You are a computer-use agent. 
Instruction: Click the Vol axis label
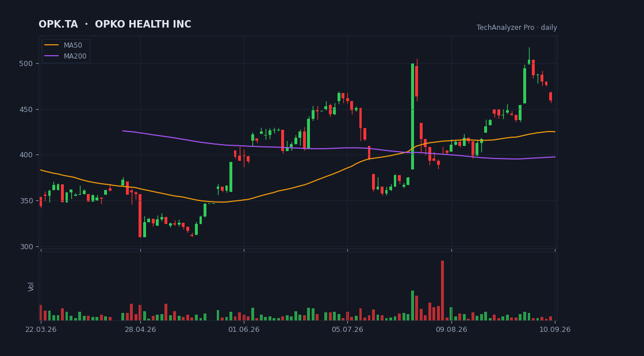click(x=31, y=287)
